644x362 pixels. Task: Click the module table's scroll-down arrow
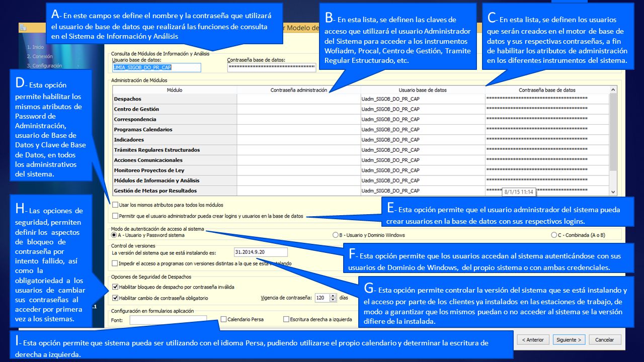(613, 192)
